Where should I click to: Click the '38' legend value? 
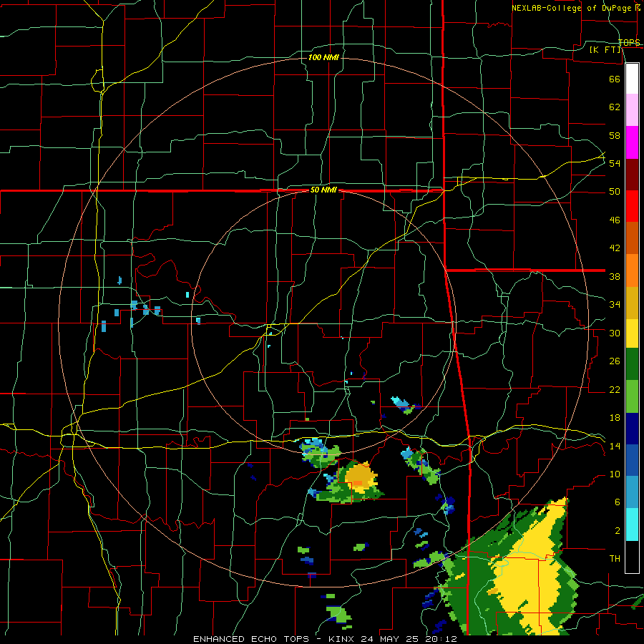tap(615, 276)
